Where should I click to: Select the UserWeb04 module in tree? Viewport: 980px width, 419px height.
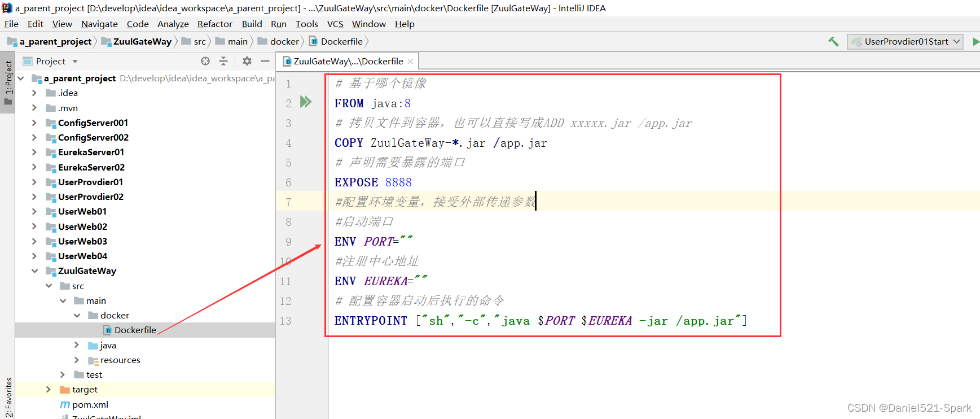click(82, 256)
